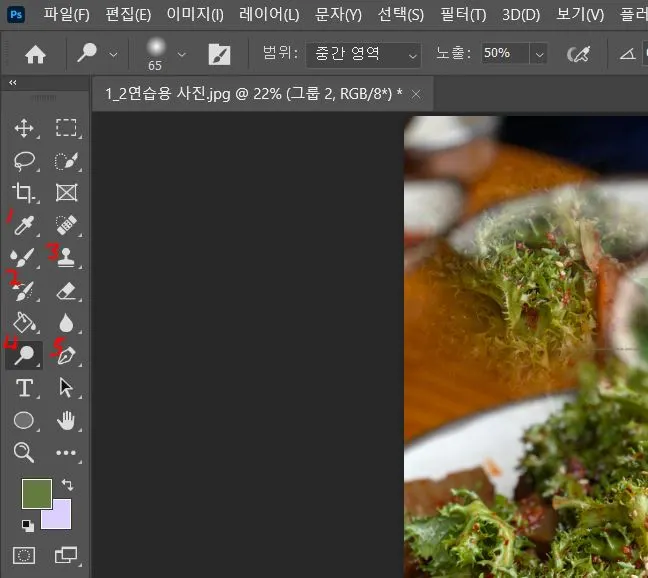
Task: Select the Clone Stamp tool
Action: point(66,257)
